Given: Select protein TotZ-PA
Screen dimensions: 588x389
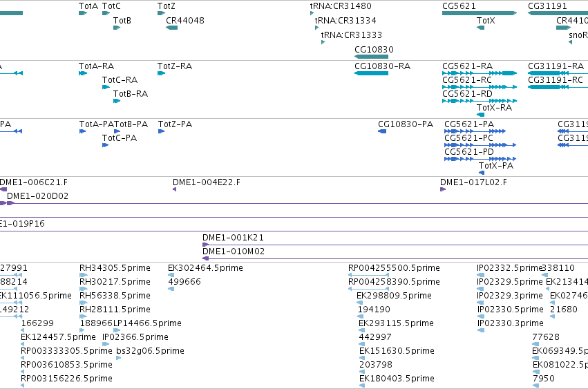Looking at the screenshot, I should [175, 124].
